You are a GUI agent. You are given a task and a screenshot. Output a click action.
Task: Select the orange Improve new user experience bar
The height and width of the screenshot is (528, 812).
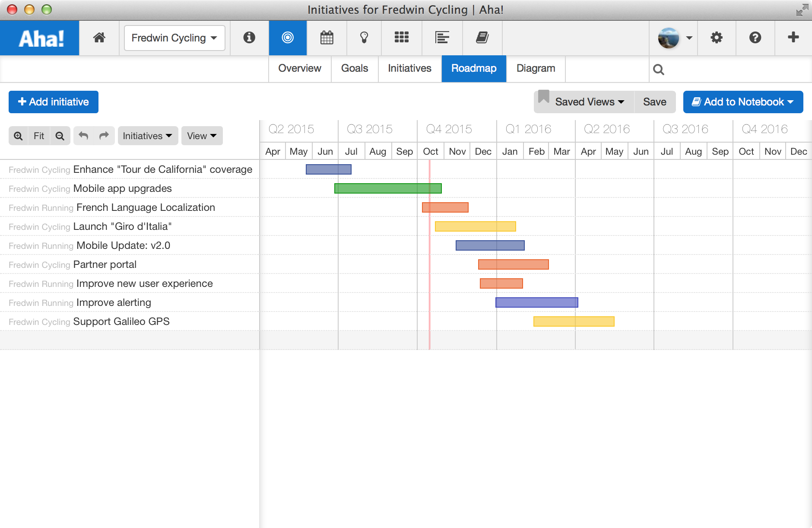(x=501, y=283)
